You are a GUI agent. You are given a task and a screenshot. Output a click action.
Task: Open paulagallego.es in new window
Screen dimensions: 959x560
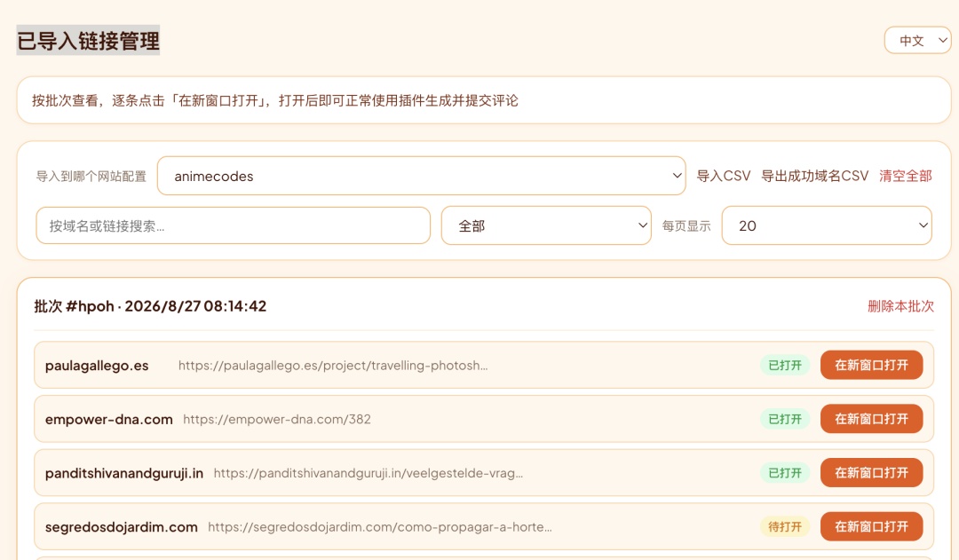click(872, 365)
